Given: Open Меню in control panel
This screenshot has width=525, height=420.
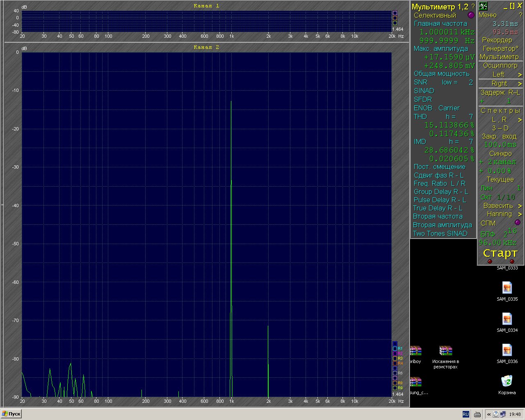Looking at the screenshot, I should pos(488,15).
